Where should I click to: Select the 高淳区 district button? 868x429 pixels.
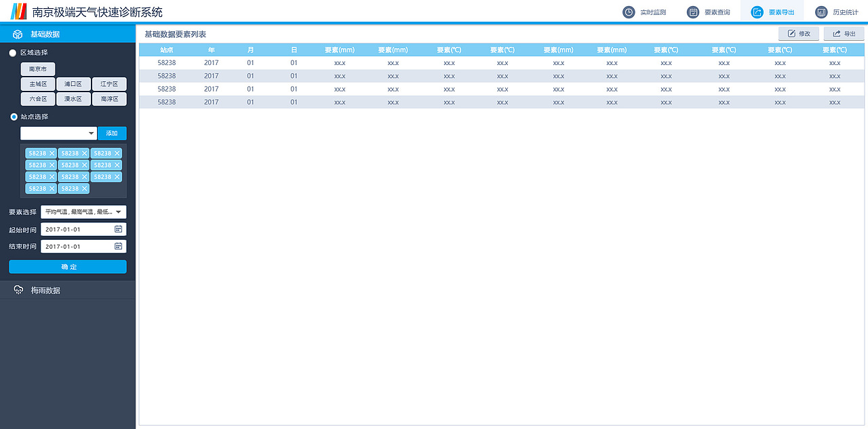109,99
